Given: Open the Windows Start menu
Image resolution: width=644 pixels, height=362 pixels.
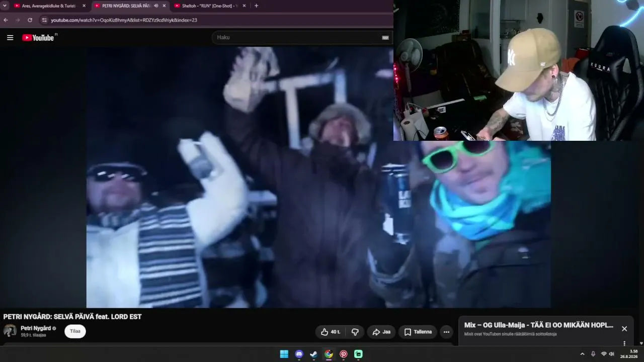Looking at the screenshot, I should click(284, 354).
